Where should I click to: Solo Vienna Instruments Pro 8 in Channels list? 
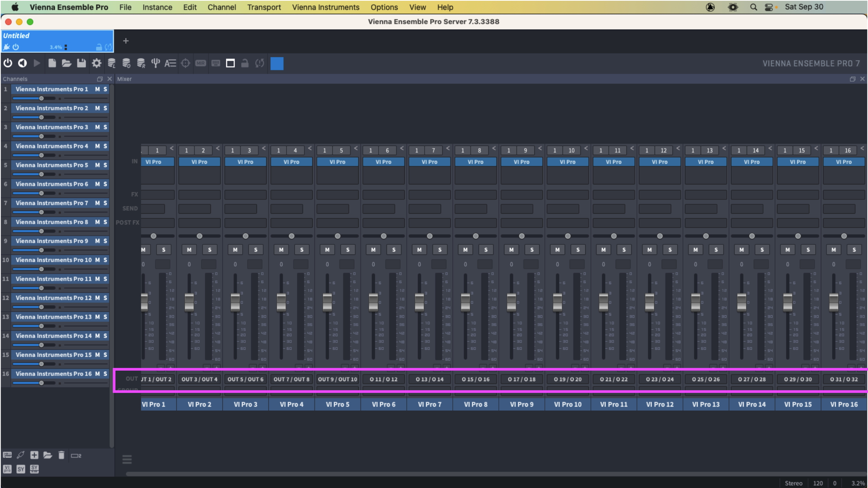pos(105,222)
